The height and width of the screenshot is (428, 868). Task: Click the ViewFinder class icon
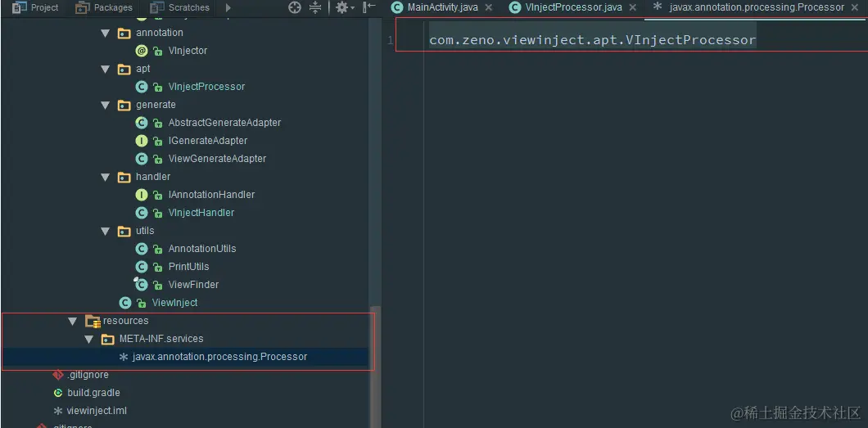pos(141,285)
